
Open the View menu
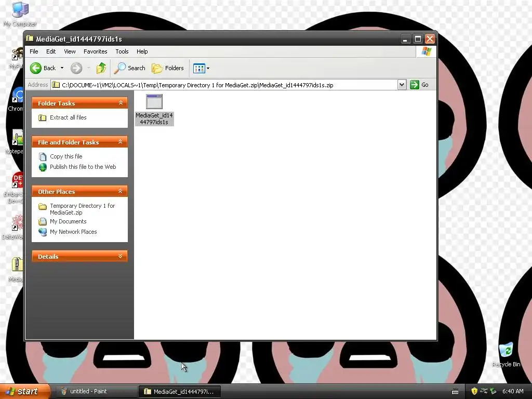70,51
